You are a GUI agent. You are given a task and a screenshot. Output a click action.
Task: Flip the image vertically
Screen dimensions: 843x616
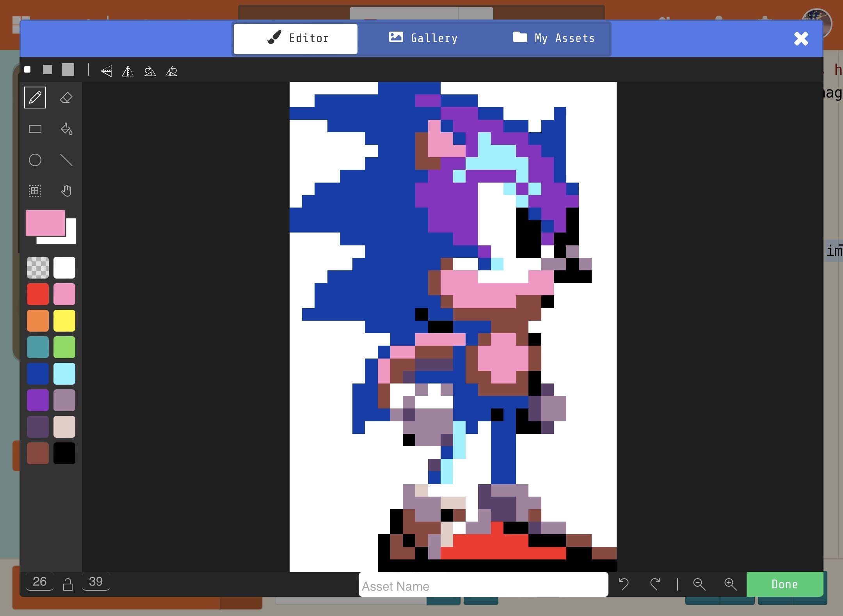pos(107,71)
